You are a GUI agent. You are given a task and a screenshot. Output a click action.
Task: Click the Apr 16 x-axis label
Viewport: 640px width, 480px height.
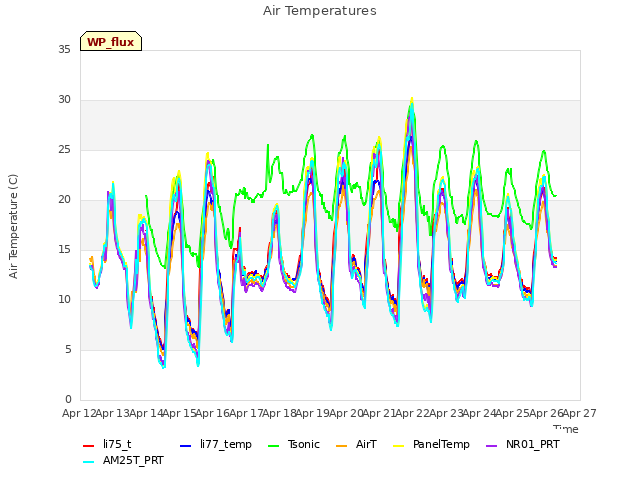[212, 413]
